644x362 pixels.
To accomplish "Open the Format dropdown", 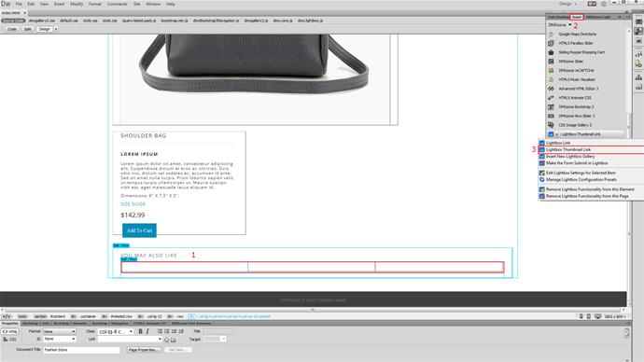I will point(60,331).
